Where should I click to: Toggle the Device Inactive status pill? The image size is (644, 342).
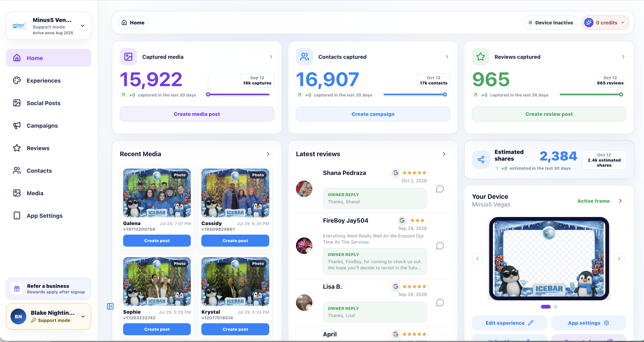tap(551, 23)
